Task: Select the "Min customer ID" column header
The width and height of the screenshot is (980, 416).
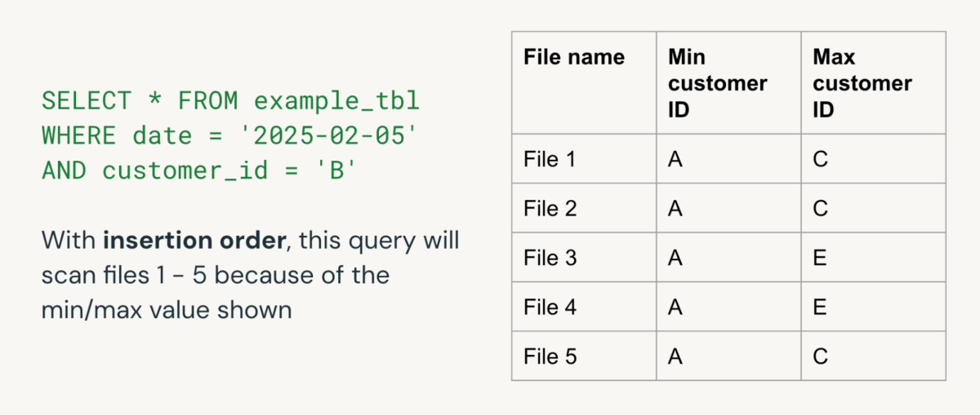Action: (x=717, y=82)
